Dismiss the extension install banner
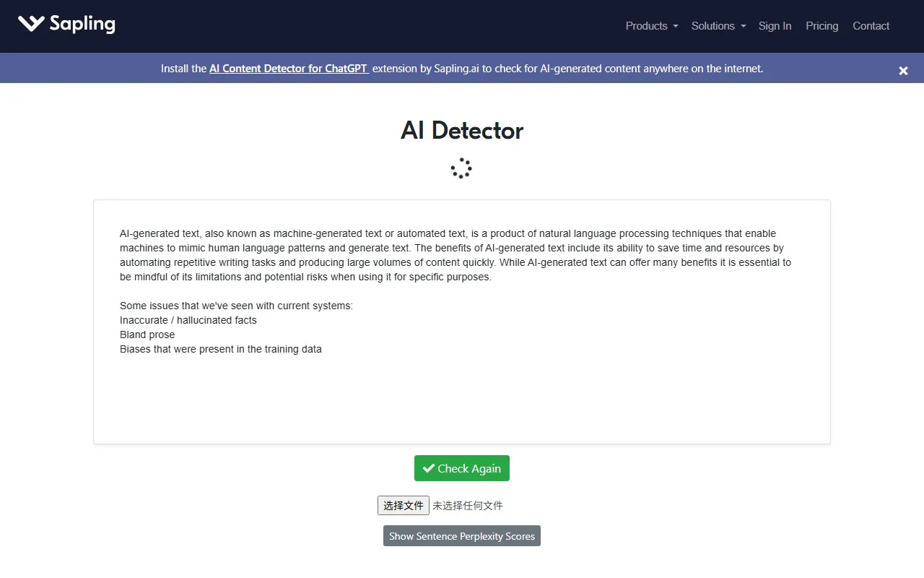Screen dimensions: 924x578 (902, 70)
